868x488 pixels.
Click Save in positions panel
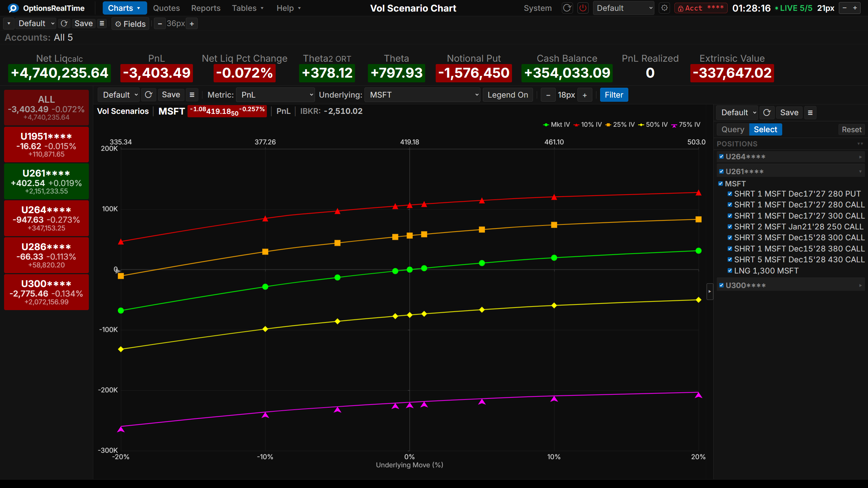pyautogui.click(x=789, y=113)
